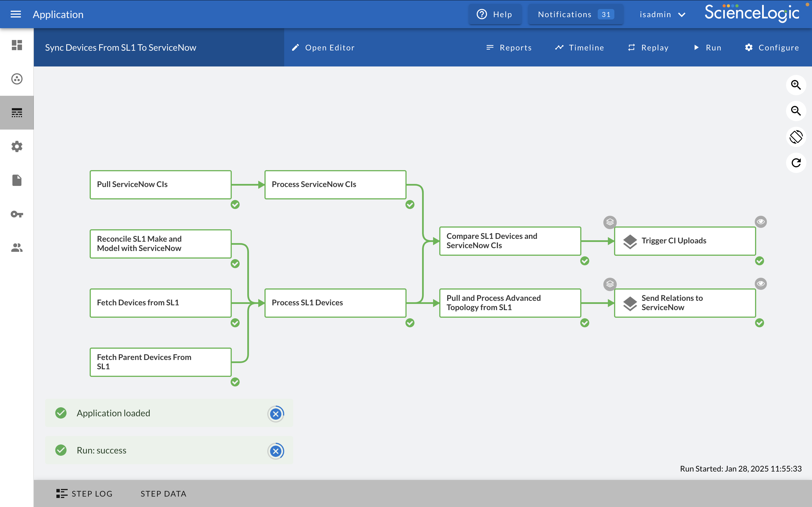812x507 pixels.
Task: Click the Replay control icon
Action: coord(631,48)
